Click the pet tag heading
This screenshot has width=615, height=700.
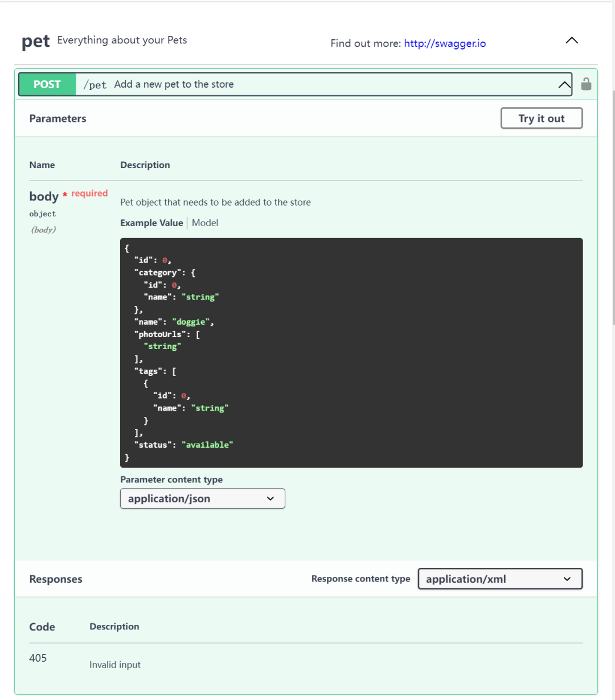pos(36,41)
